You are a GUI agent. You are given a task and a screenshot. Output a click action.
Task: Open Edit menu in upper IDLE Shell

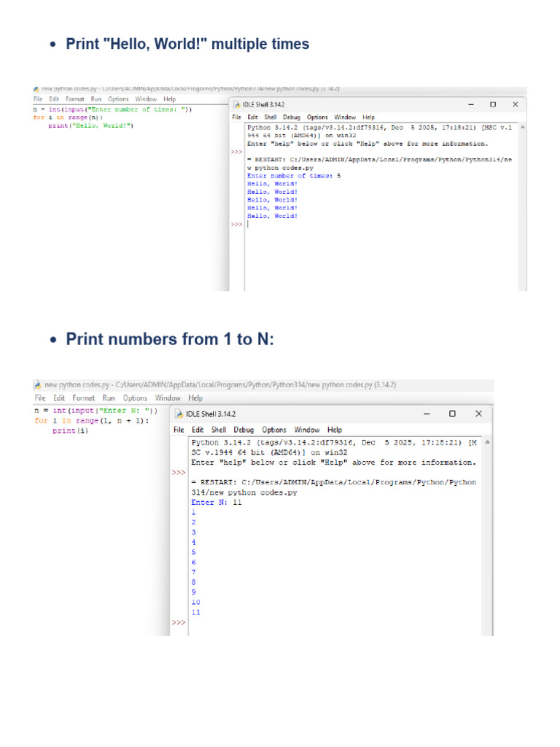252,117
